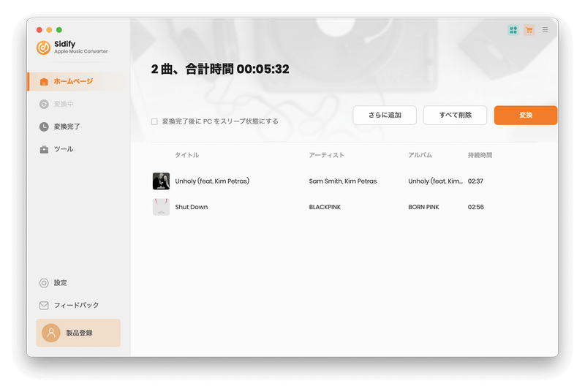Click the Sidify logo icon
This screenshot has width=585, height=392.
[43, 48]
